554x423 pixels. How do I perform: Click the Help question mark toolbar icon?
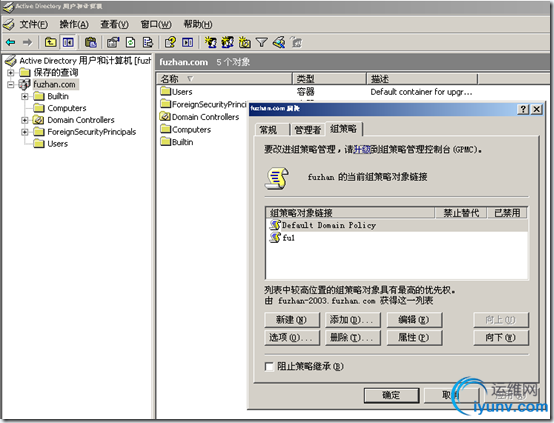point(170,42)
